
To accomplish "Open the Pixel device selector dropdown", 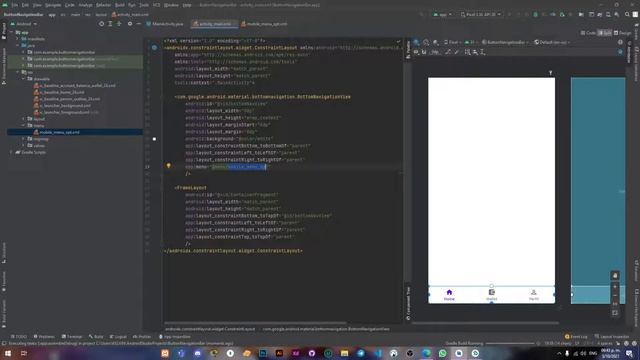I will point(480,14).
